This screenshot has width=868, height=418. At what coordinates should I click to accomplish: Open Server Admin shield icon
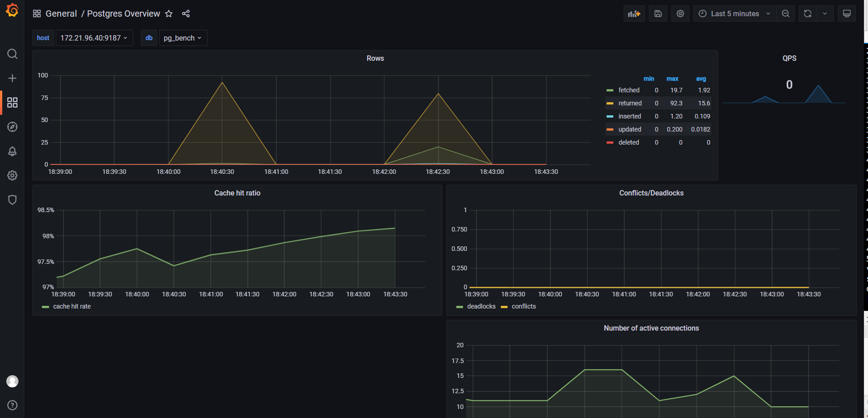12,200
